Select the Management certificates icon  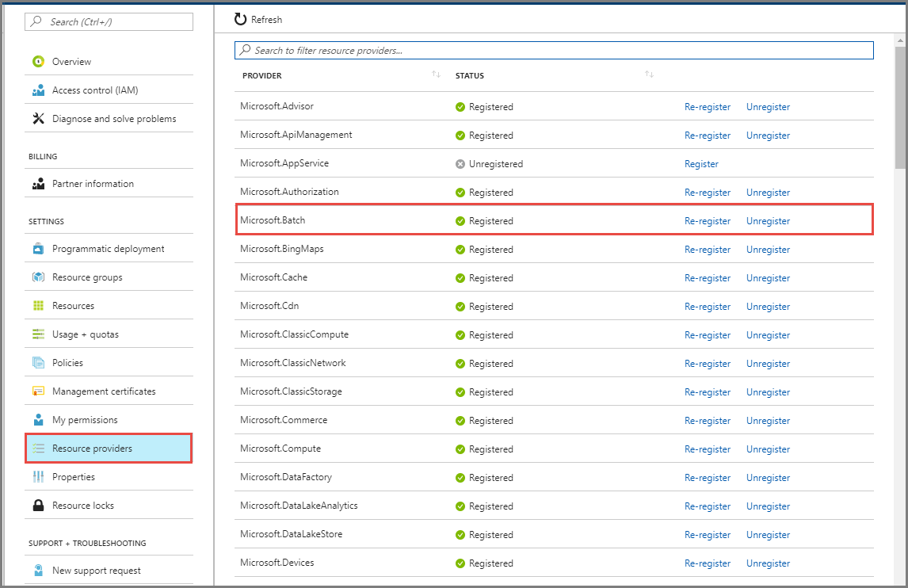(x=38, y=391)
